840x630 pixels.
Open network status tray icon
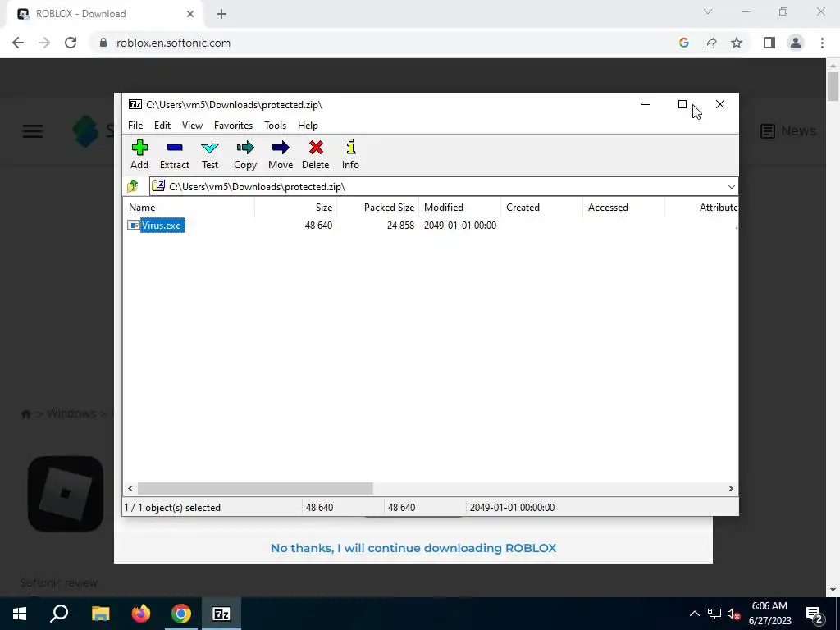click(714, 614)
